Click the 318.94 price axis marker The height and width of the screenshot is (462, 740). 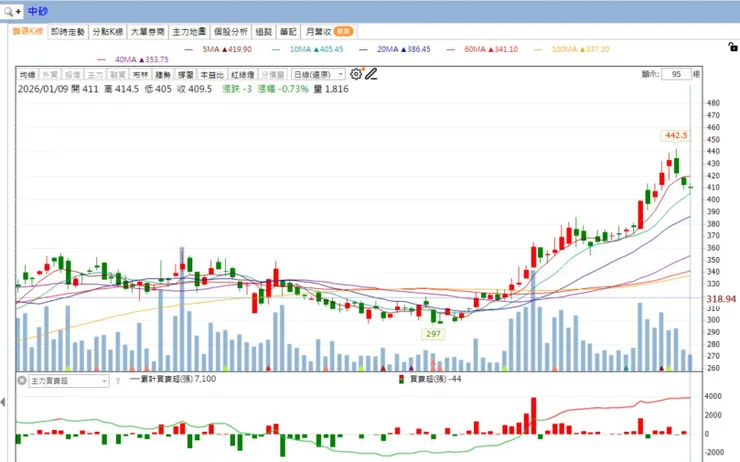pos(721,299)
